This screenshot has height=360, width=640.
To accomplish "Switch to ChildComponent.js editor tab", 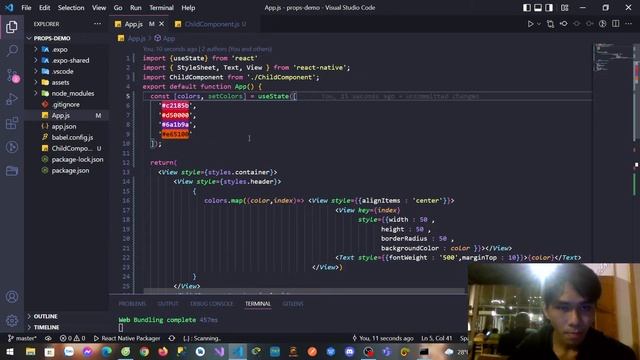I will 211,24.
